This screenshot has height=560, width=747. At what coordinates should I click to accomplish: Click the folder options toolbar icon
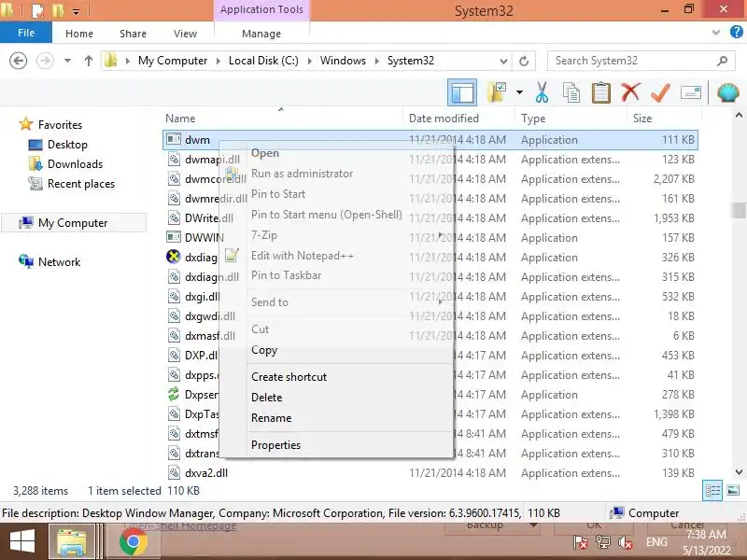[x=497, y=92]
